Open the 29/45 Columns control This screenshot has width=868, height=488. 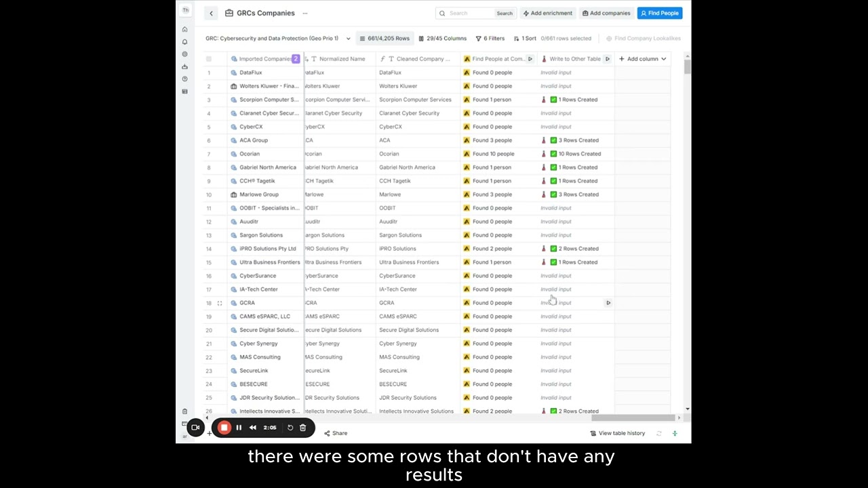442,39
